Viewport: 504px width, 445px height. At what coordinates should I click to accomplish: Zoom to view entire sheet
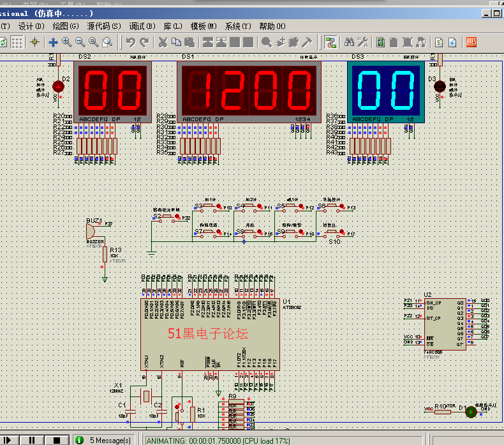coord(94,42)
